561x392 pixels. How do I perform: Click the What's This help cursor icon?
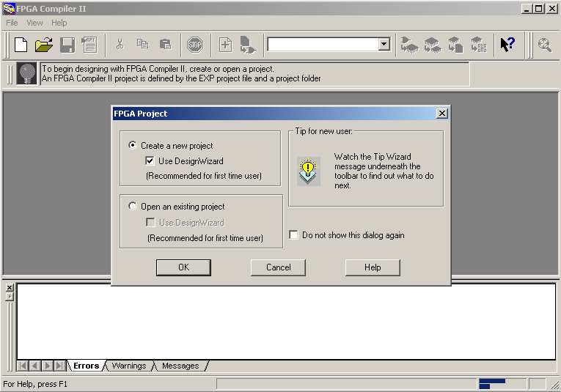[507, 45]
